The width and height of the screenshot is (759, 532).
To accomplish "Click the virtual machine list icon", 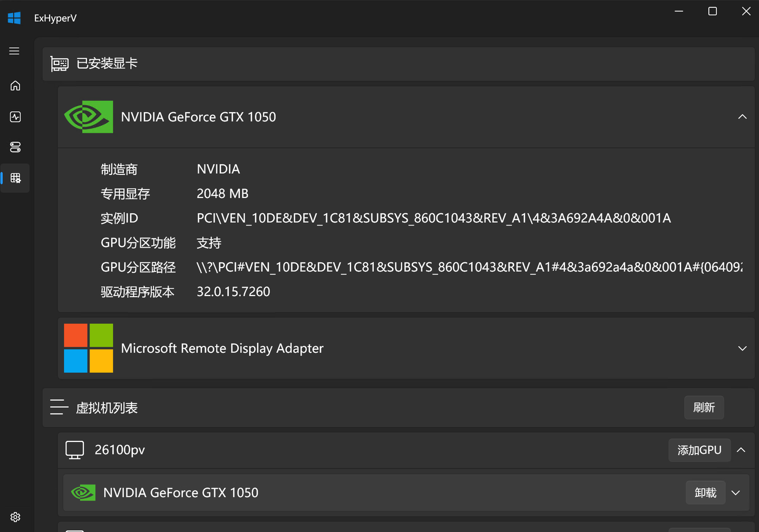I will tap(59, 407).
